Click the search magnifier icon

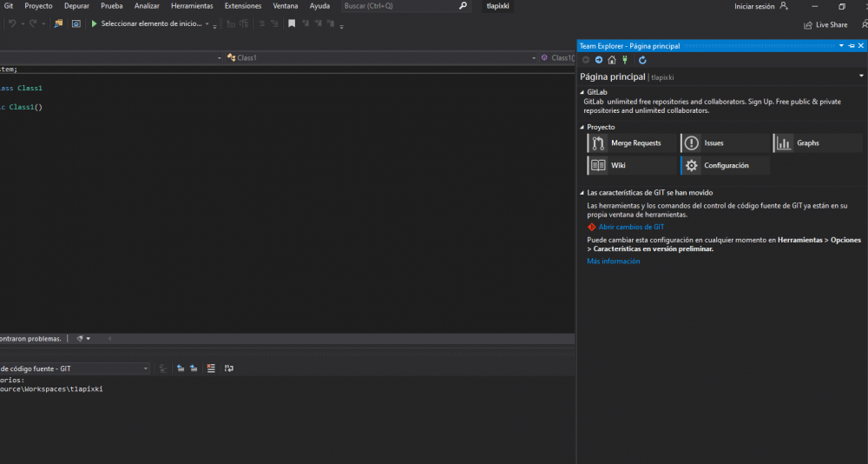tap(463, 6)
